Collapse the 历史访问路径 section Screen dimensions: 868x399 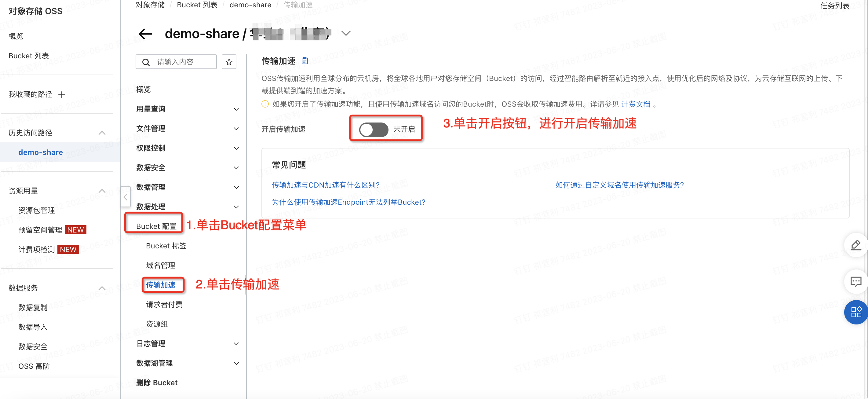pyautogui.click(x=102, y=133)
